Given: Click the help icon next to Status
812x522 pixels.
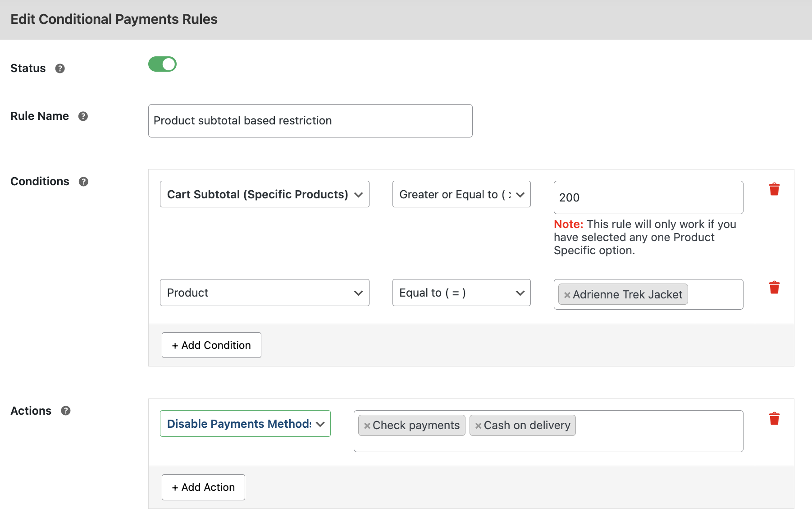Looking at the screenshot, I should (60, 69).
